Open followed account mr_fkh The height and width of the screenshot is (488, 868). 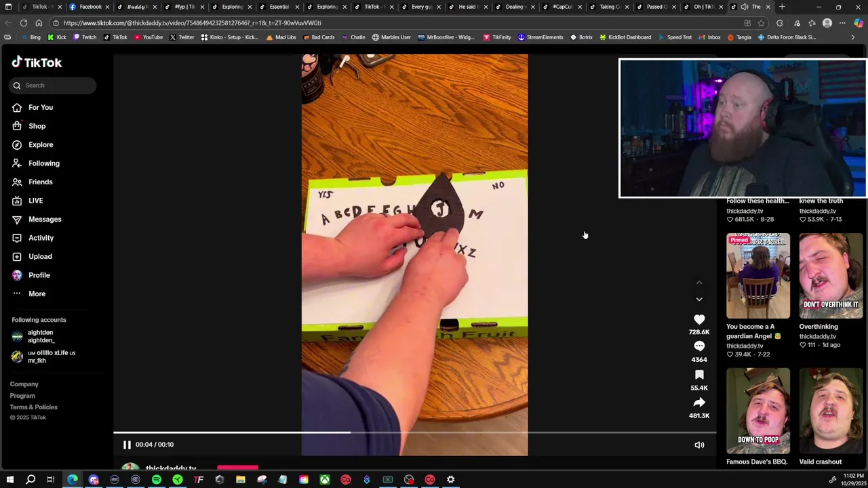coord(43,357)
